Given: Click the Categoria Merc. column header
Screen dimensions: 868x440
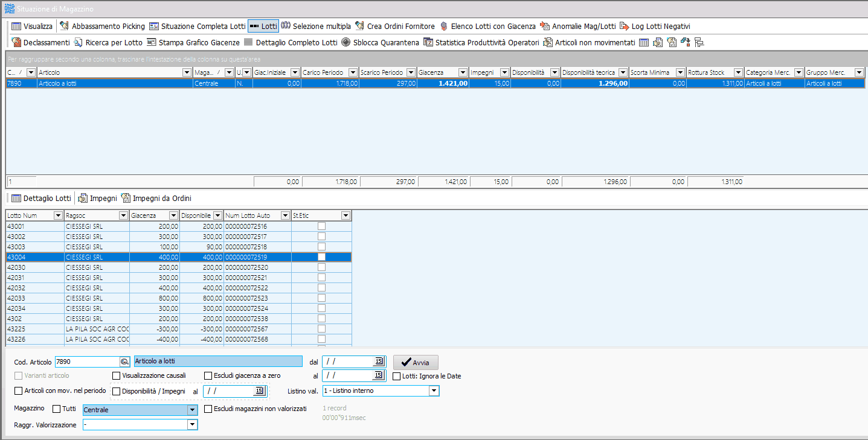Looking at the screenshot, I should click(x=768, y=72).
